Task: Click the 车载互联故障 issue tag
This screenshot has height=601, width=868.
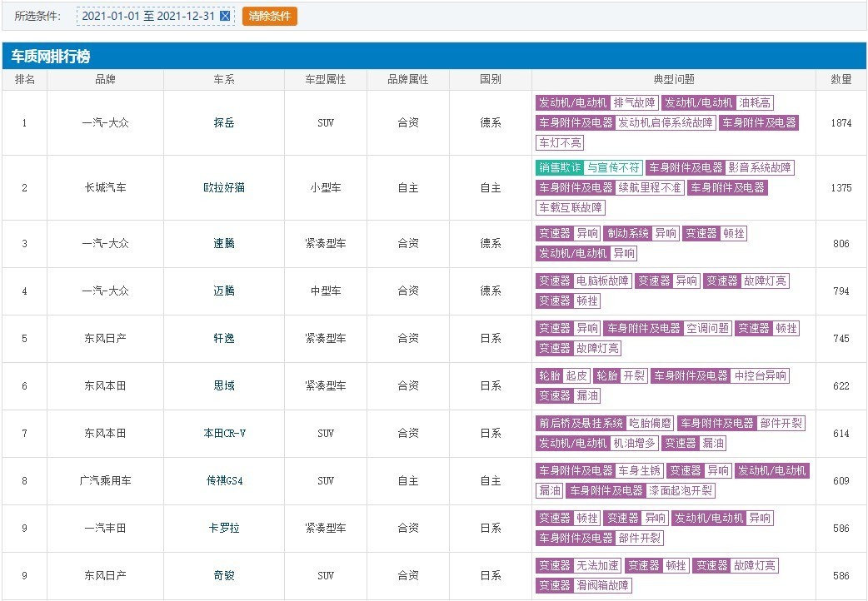Action: [571, 207]
